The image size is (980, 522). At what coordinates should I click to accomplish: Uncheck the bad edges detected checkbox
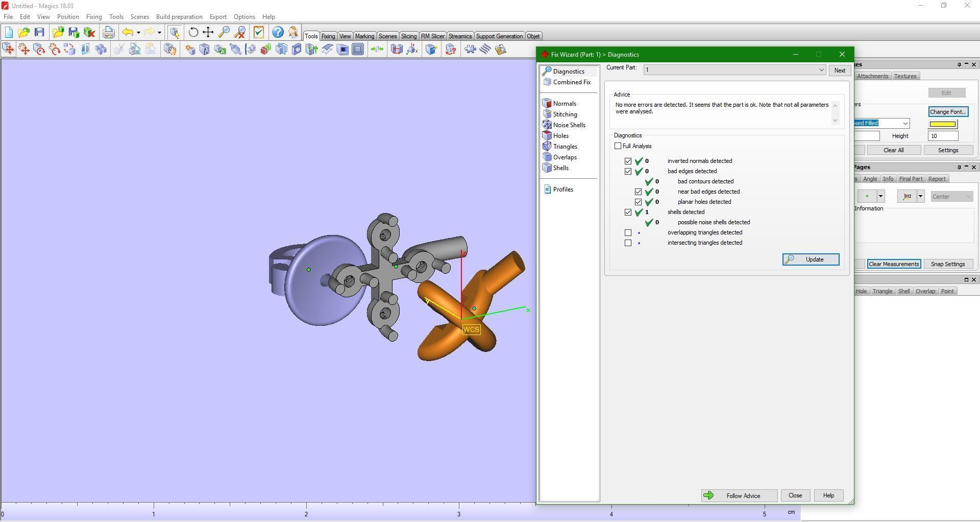628,171
